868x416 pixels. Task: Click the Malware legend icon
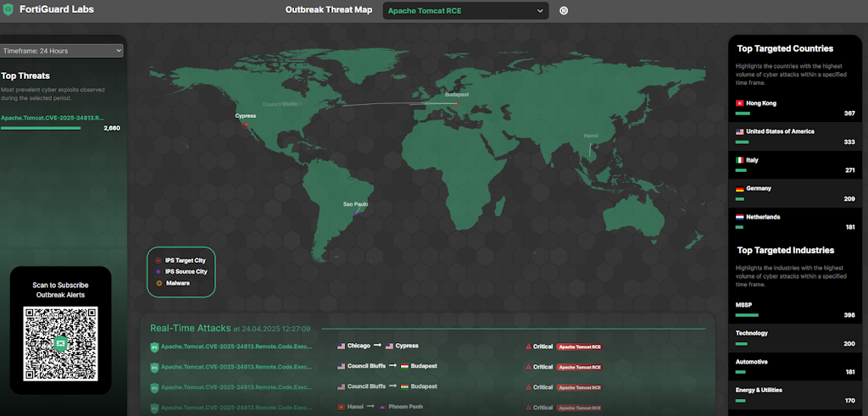point(159,283)
